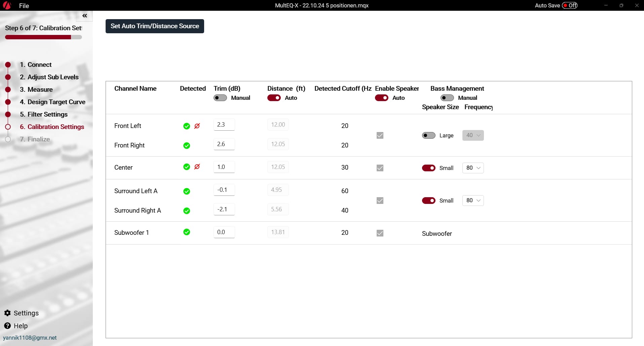Open Settings via the gear icon

tap(7, 313)
